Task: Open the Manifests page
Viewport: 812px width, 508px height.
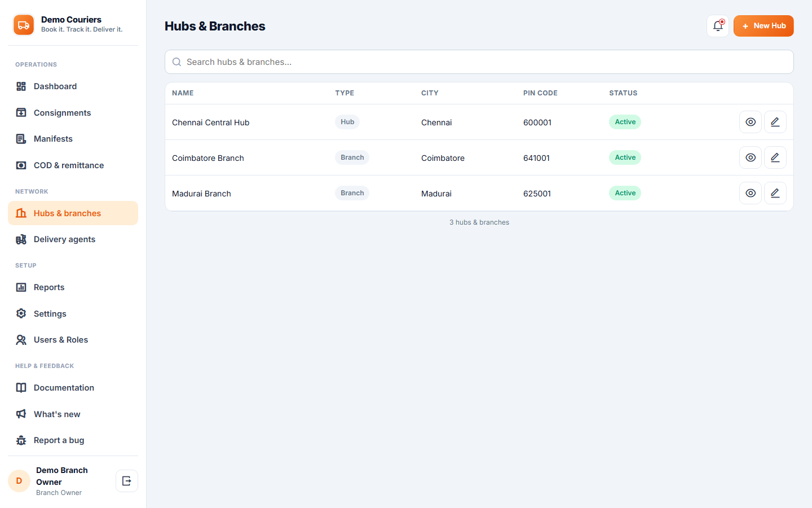Action: click(x=73, y=139)
